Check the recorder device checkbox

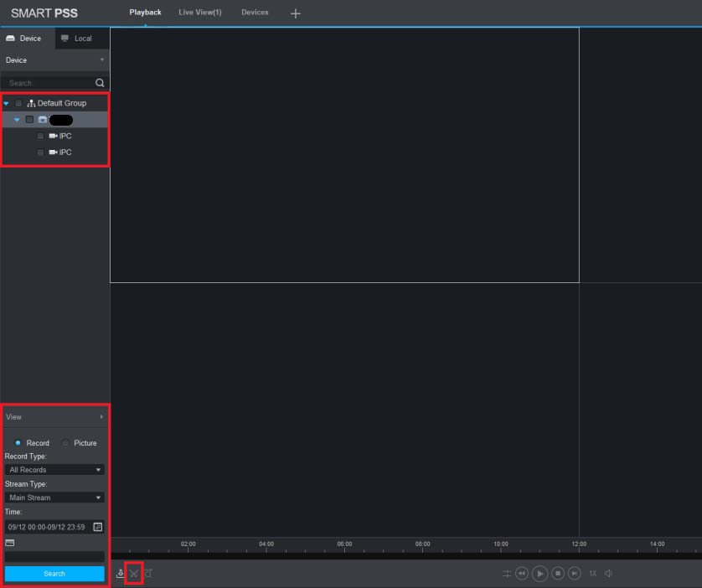pos(29,120)
